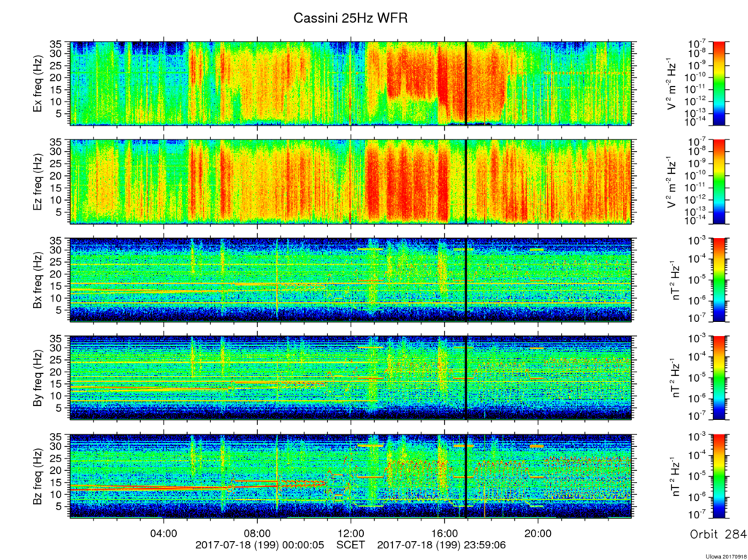This screenshot has width=748, height=560.
Task: Click the end time "2017-07-18 (199) 23:59:06"
Action: (x=442, y=545)
